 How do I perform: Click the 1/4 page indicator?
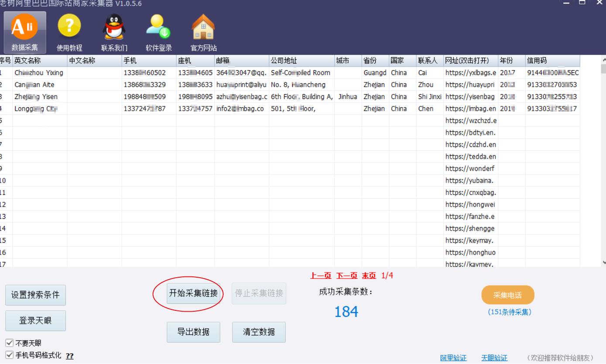point(387,276)
